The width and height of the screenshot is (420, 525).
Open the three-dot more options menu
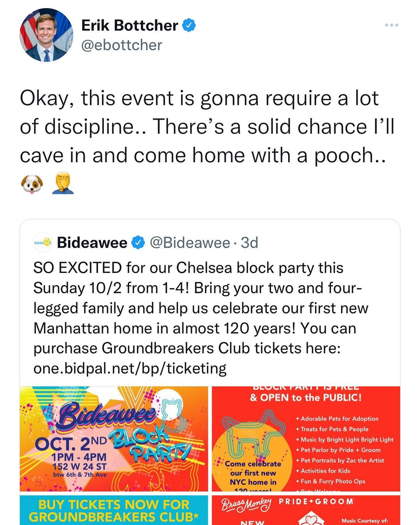click(x=391, y=25)
